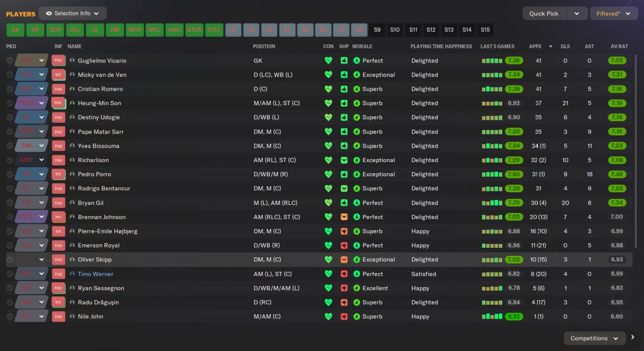644x351 pixels.
Task: Click the orange sharpness icon for Oliver Skipp
Action: point(344,260)
